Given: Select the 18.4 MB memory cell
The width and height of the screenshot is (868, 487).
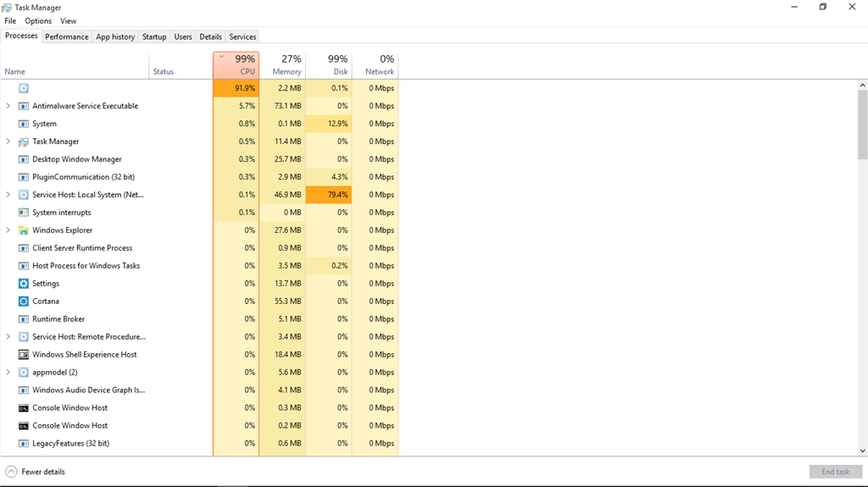Looking at the screenshot, I should pos(282,354).
